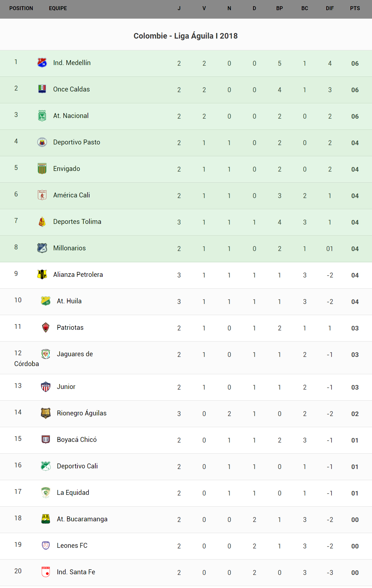Select the At. Nacional green crest
This screenshot has height=588, width=372.
click(42, 115)
